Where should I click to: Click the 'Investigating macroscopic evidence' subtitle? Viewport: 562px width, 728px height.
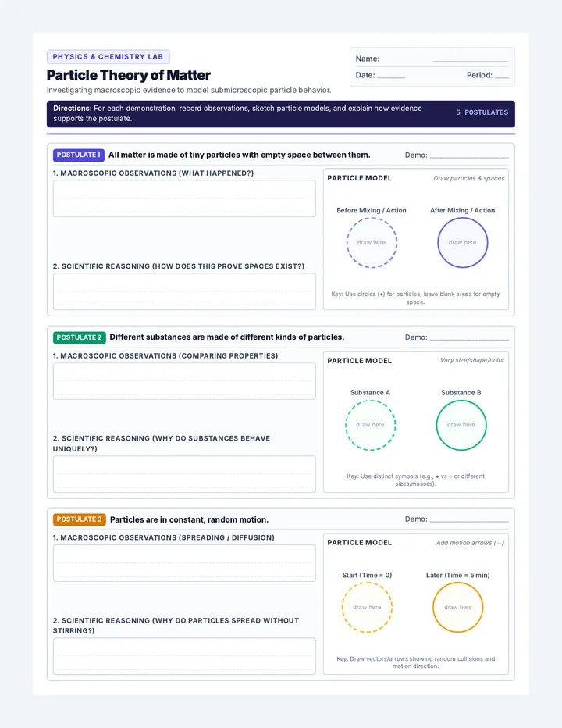click(x=189, y=90)
